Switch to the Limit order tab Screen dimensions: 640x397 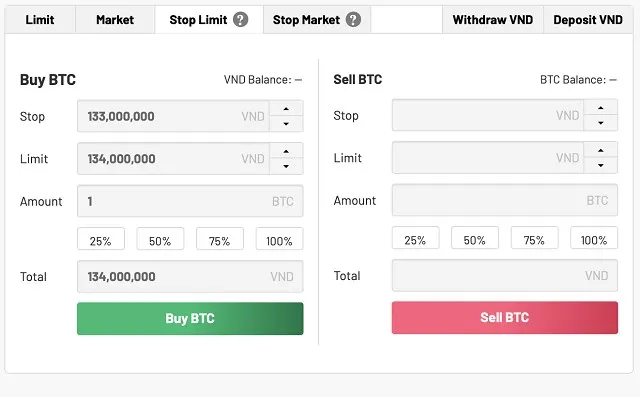pos(40,20)
